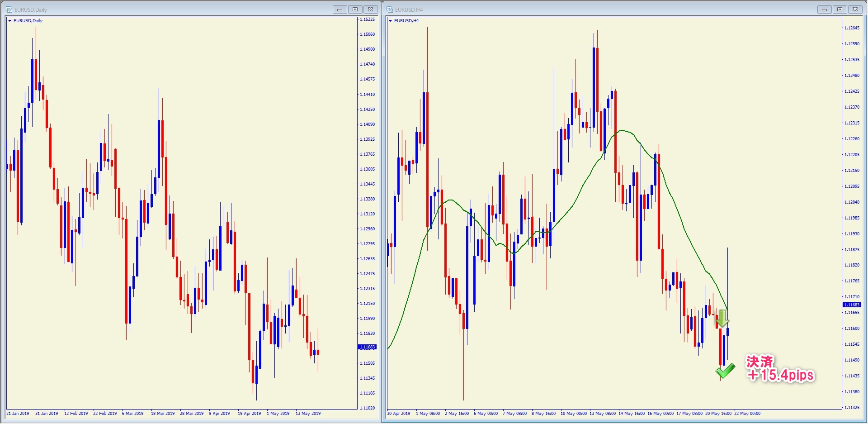Image resolution: width=868 pixels, height=424 pixels.
Task: Click the 28 Mar 2019 date on the Daily axis
Action: [x=192, y=414]
